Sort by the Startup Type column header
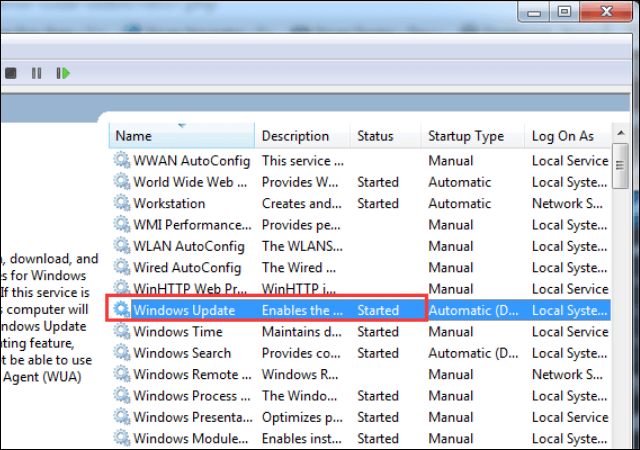The height and width of the screenshot is (450, 640). tap(473, 136)
